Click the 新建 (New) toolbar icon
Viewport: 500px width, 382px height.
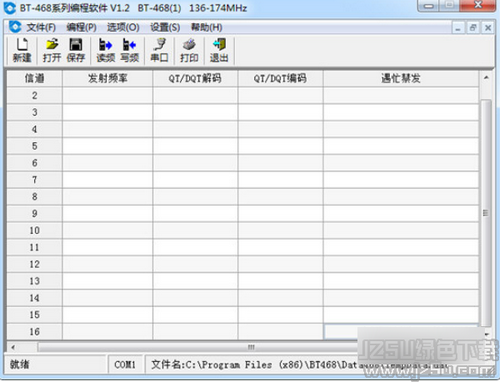click(x=22, y=50)
